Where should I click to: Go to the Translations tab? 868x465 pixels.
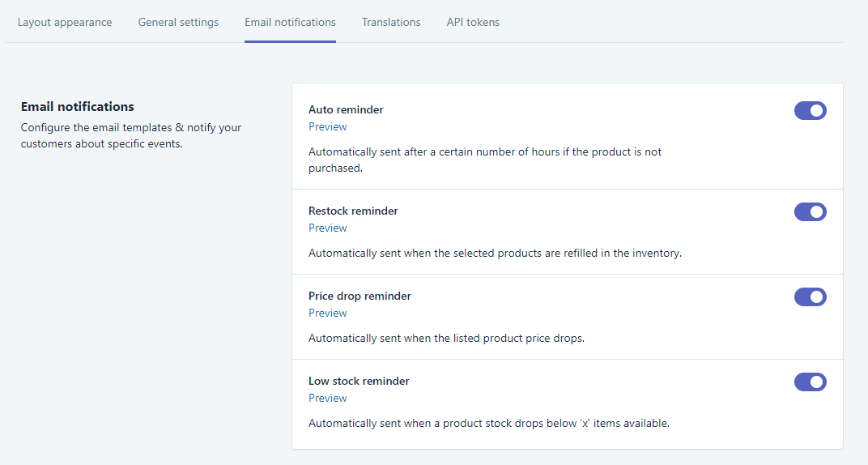coord(391,22)
